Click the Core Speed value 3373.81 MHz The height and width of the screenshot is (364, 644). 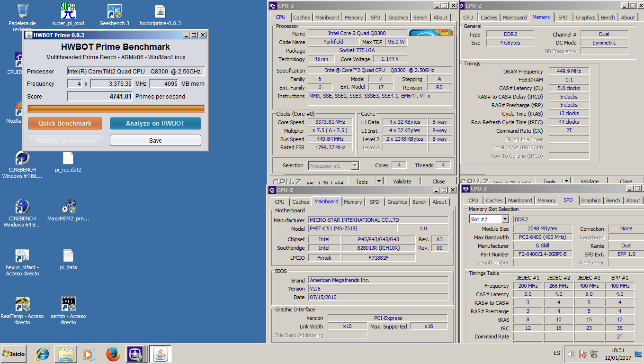(x=331, y=122)
